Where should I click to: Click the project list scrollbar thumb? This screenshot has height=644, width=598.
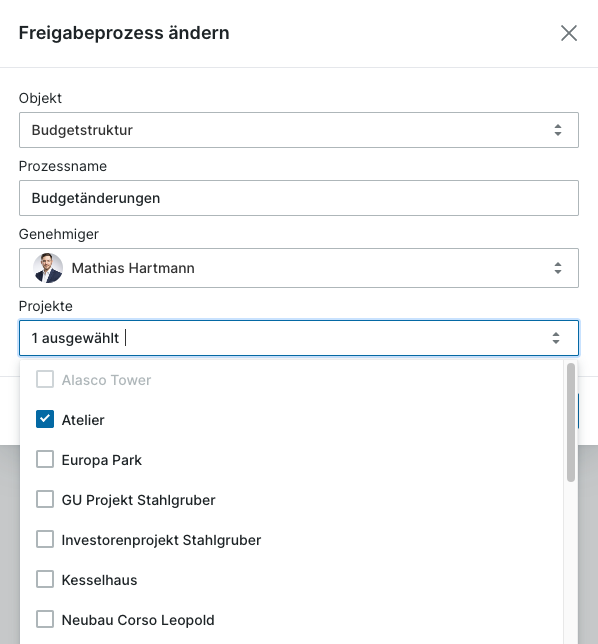point(570,422)
